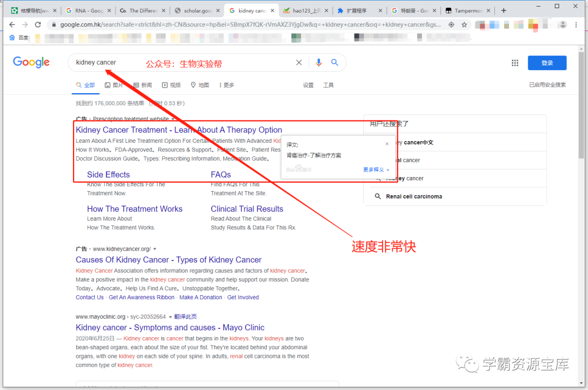Switch to the Tampermonkey tab
588x390 pixels.
pyautogui.click(x=468, y=10)
